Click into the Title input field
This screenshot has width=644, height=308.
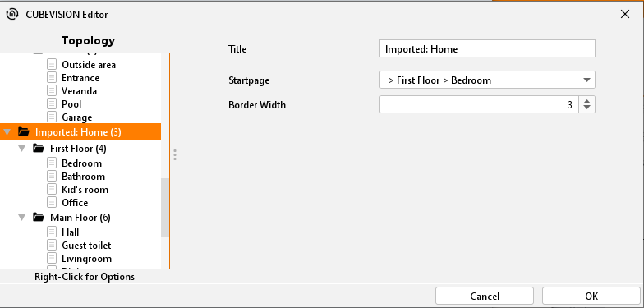pos(487,49)
